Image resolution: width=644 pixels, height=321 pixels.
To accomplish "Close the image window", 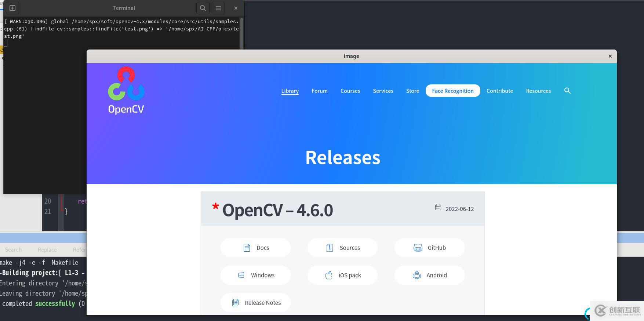I will tap(610, 56).
